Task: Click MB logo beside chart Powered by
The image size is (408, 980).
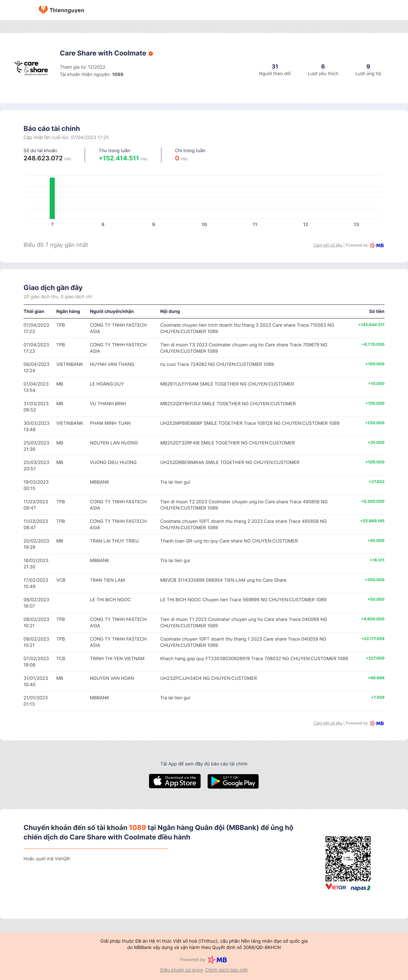Action: tap(377, 245)
